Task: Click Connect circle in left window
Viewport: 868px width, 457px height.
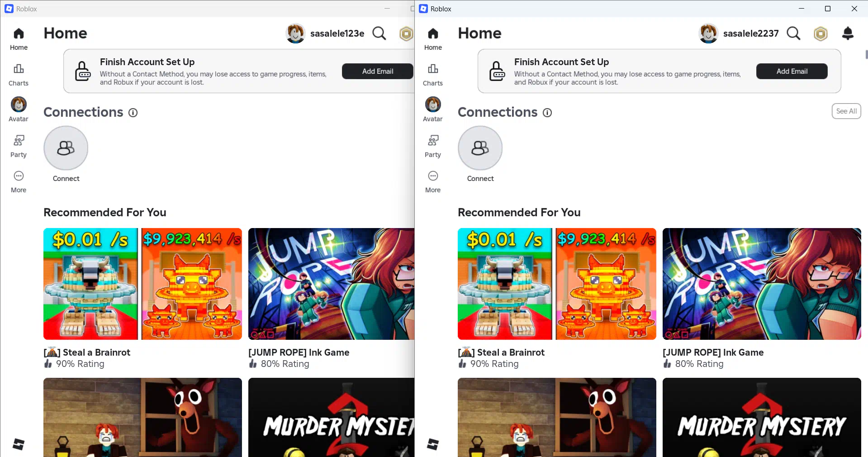Action: click(x=66, y=148)
